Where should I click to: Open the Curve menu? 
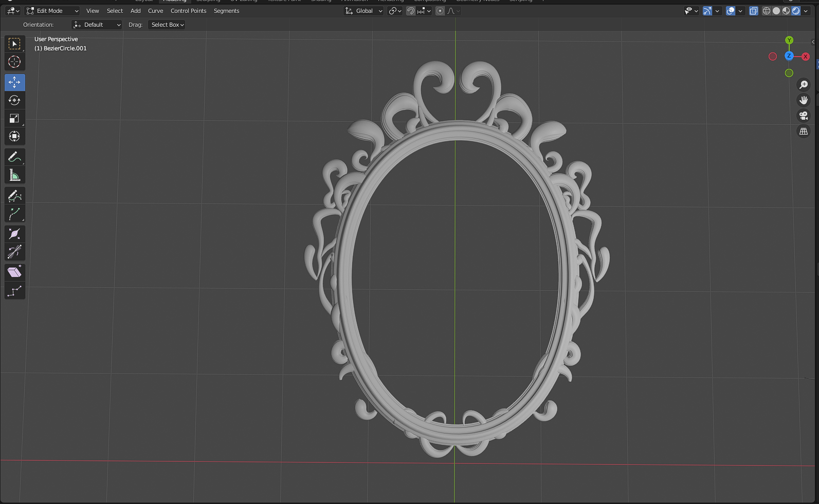pyautogui.click(x=155, y=11)
